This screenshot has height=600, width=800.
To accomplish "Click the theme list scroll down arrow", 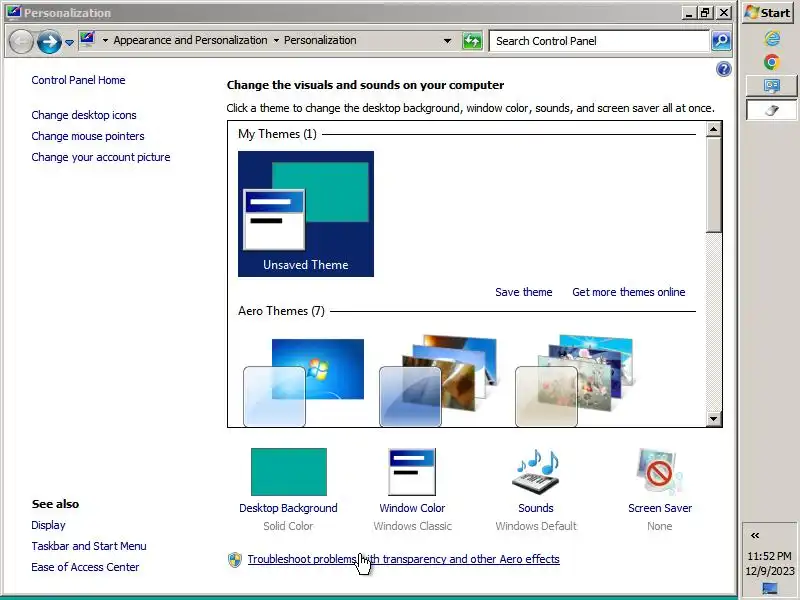I will tap(714, 419).
